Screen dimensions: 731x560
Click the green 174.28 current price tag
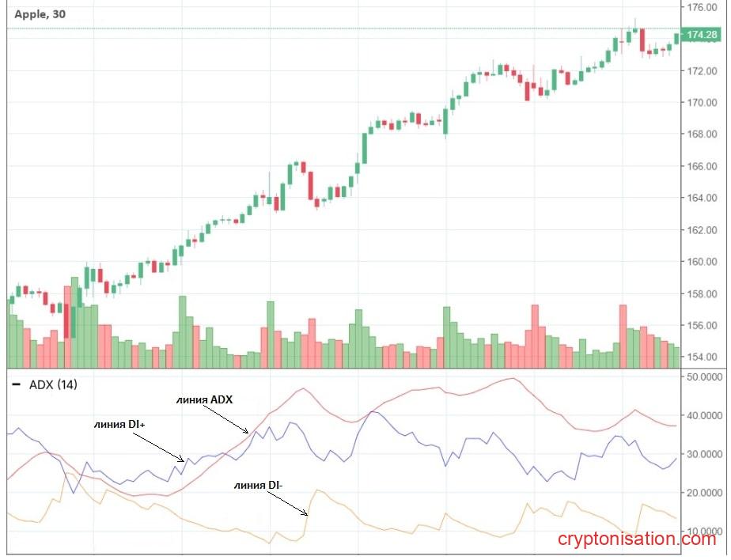coord(702,35)
